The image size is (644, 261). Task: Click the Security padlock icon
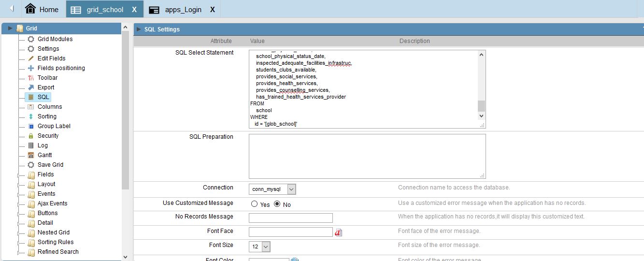31,136
